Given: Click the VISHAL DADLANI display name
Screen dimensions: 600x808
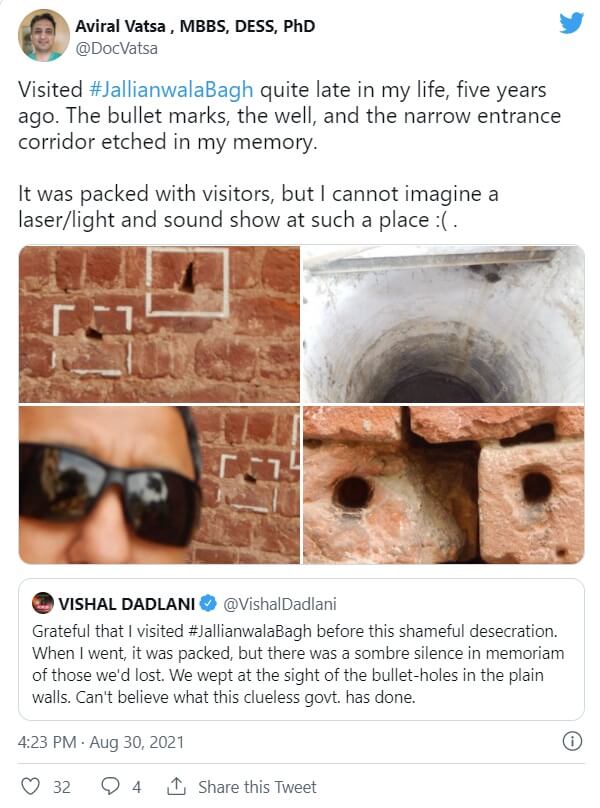Looking at the screenshot, I should point(127,604).
